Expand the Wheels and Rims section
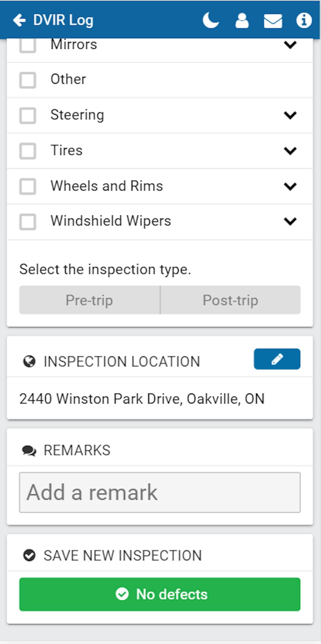Screen dimensions: 321x644 [x=290, y=186]
